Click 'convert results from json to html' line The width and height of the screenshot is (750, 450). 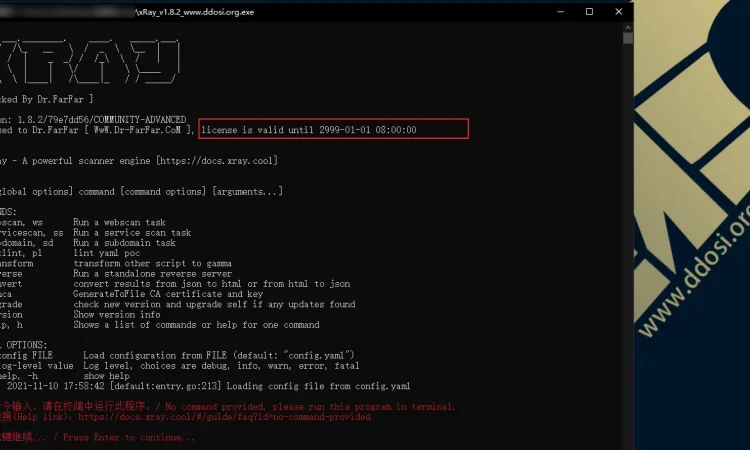click(211, 284)
